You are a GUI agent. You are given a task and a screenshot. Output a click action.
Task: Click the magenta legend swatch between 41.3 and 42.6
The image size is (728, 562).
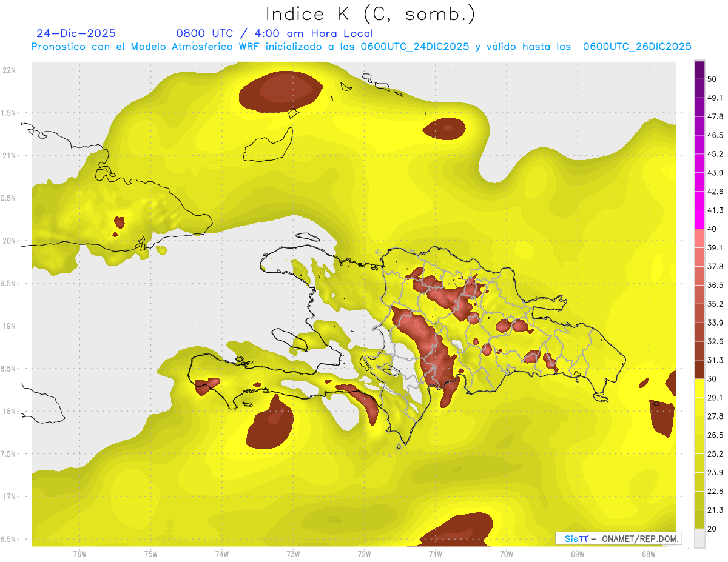(700, 201)
